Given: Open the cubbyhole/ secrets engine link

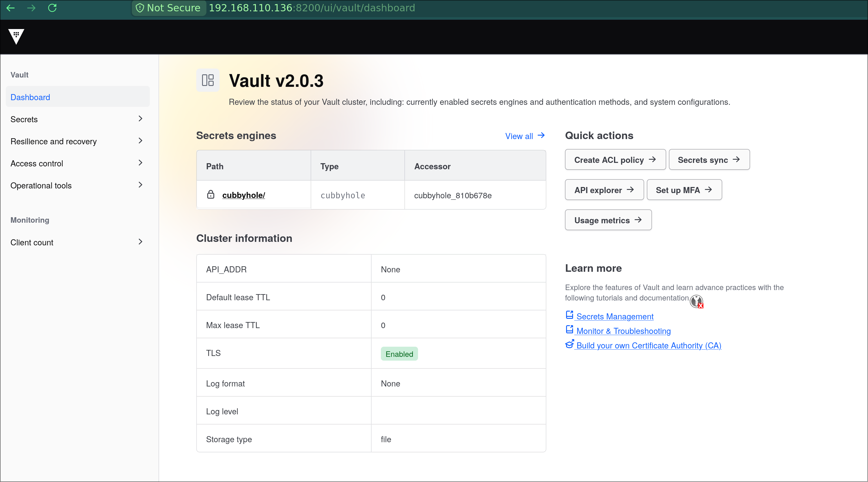Looking at the screenshot, I should click(x=244, y=195).
